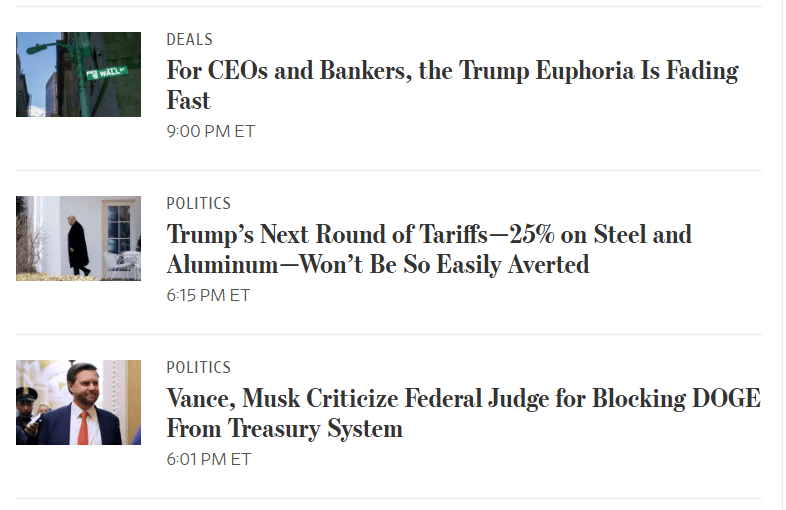Click the vertical scrollbar at the right edge

point(783,255)
